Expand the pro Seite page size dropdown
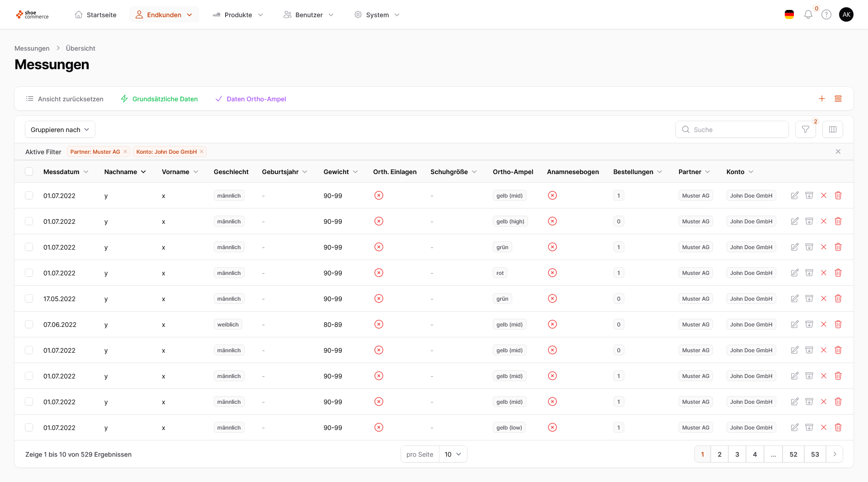Screen dimensions: 868x482 [x=453, y=454]
